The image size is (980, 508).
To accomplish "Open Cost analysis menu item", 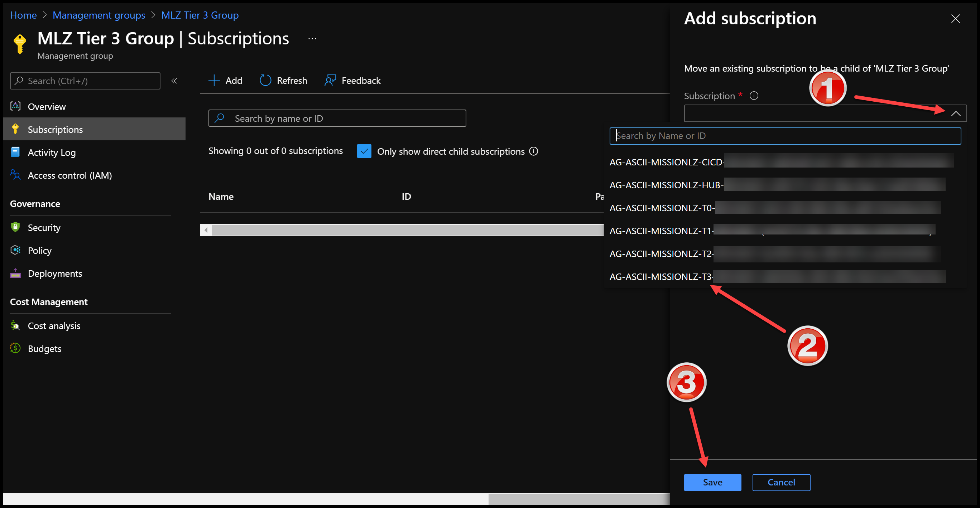I will coord(94,325).
